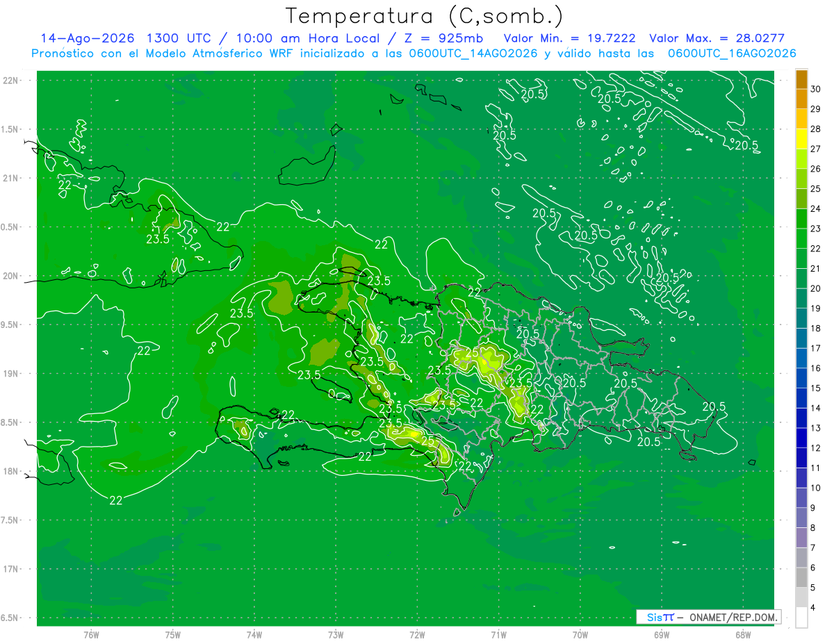834x644 pixels.
Task: Click the color scale label '9'
Action: pos(814,508)
